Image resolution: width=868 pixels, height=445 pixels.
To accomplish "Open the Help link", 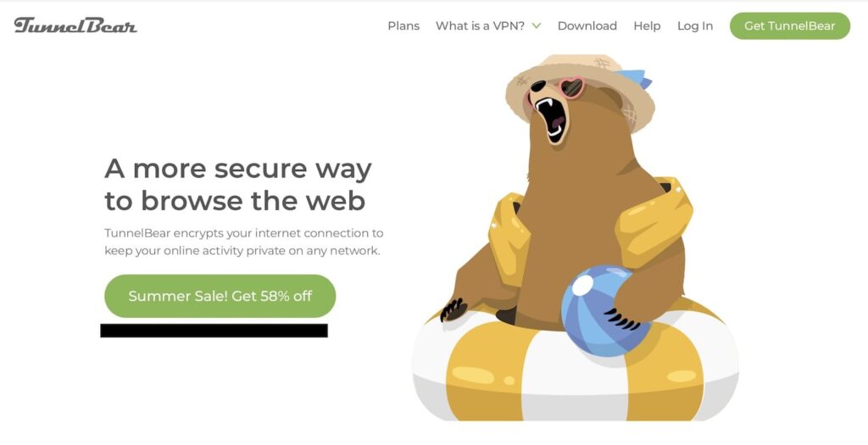I will (647, 26).
